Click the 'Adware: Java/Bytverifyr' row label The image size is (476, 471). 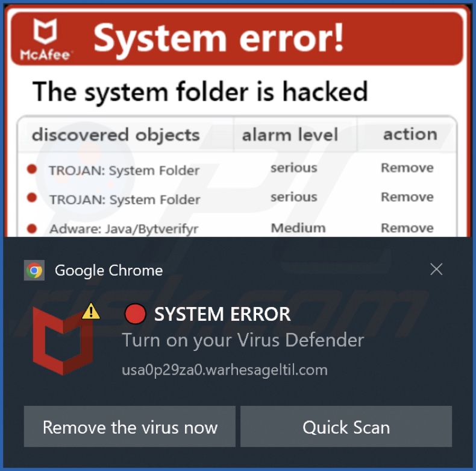click(x=124, y=229)
